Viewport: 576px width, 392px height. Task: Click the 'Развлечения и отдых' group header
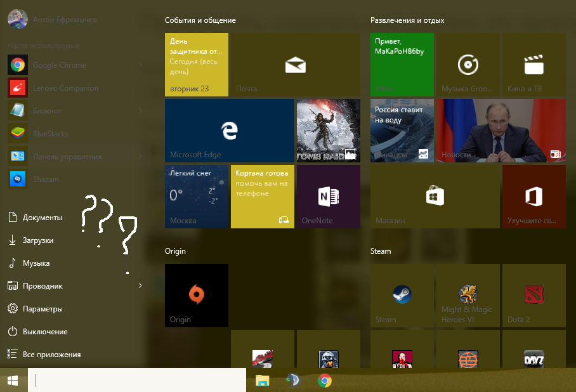(407, 20)
